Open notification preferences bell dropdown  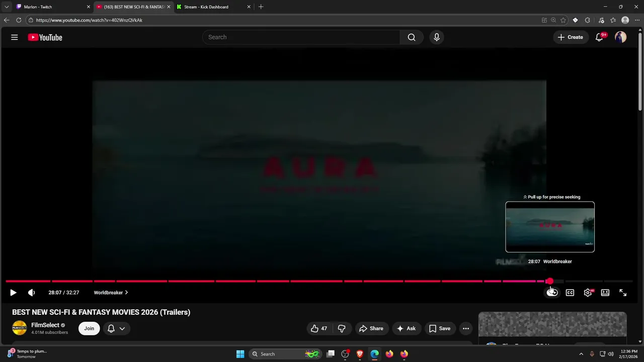click(x=116, y=328)
